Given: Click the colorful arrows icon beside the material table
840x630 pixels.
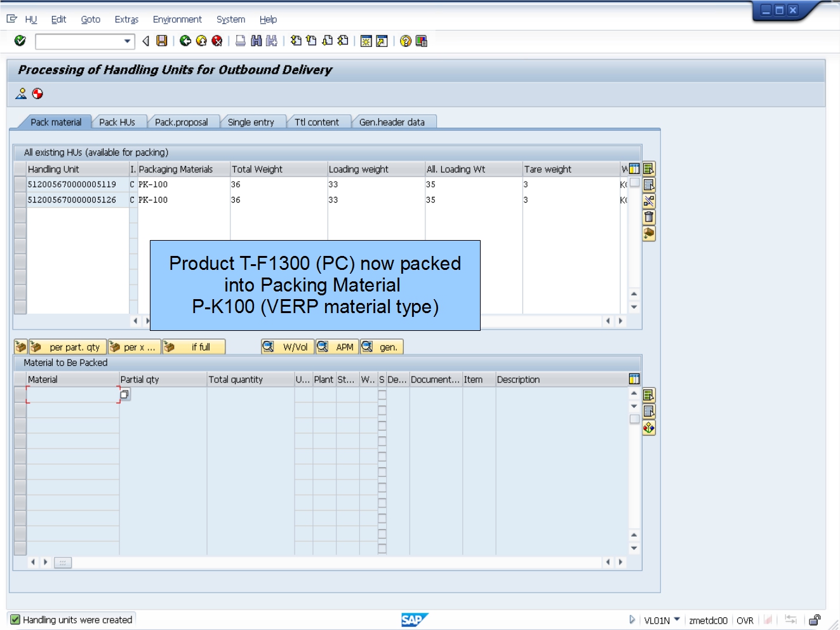Looking at the screenshot, I should (649, 427).
